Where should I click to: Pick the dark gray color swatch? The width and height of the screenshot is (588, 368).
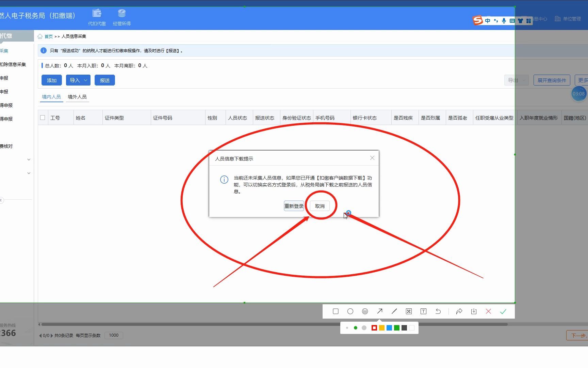click(x=404, y=328)
